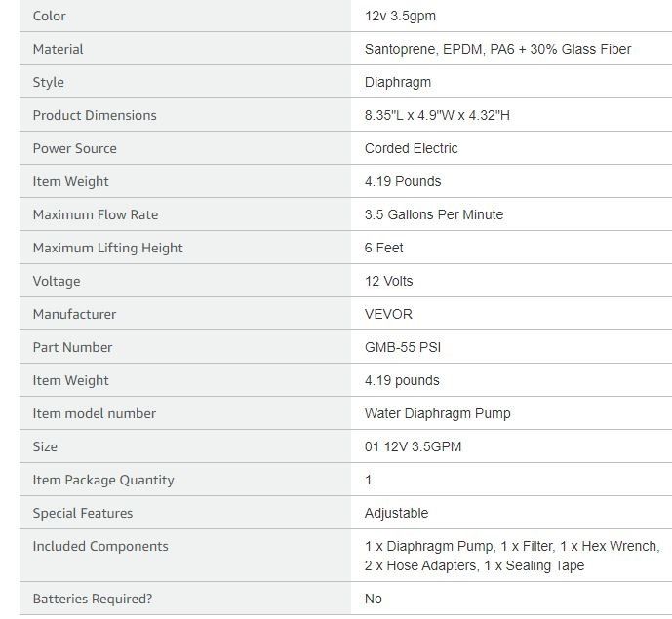Click the "Corded Electric" power source value
Image resolution: width=672 pixels, height=619 pixels.
tap(411, 148)
